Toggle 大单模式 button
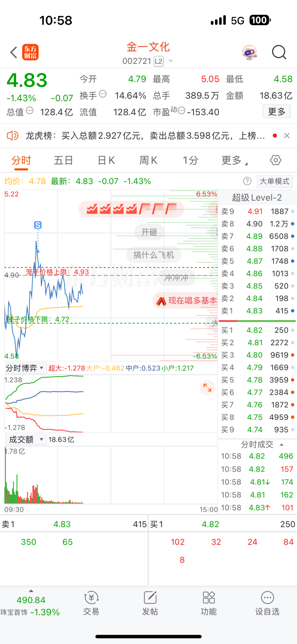 click(x=274, y=181)
